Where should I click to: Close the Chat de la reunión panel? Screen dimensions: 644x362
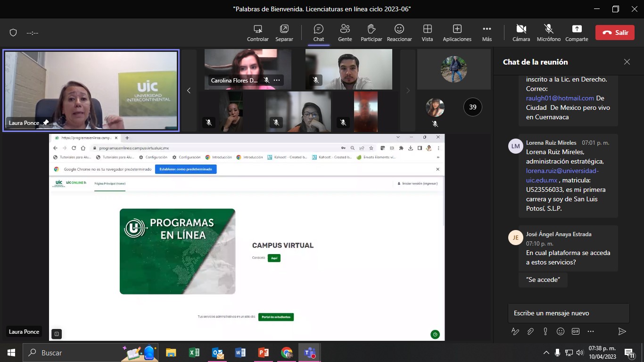(x=627, y=62)
